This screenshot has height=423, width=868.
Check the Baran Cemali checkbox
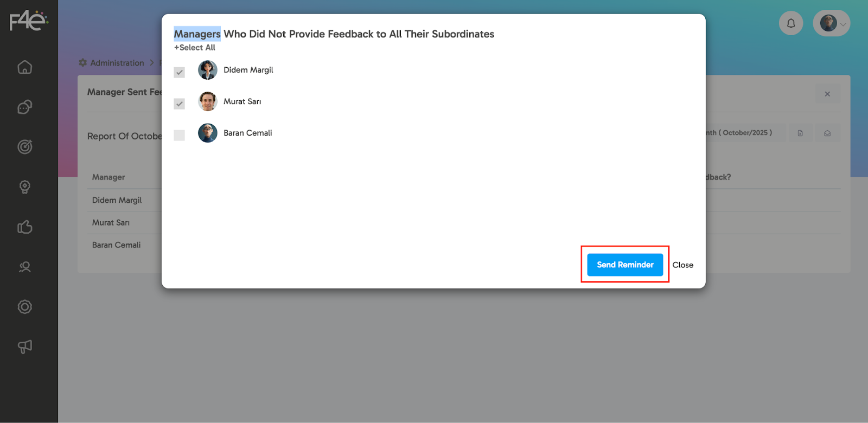(180, 135)
